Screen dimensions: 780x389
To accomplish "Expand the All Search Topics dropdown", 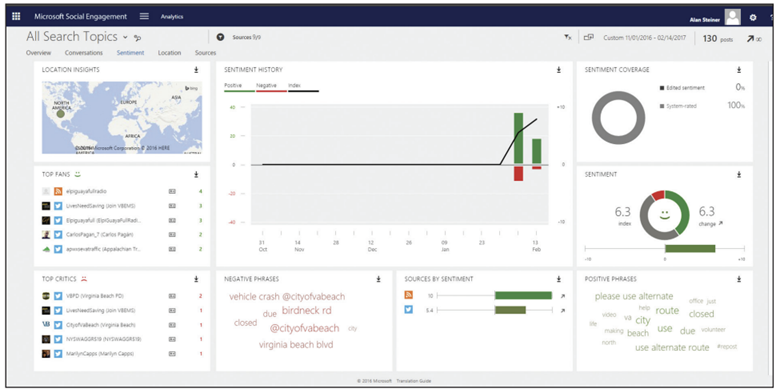I will (125, 37).
